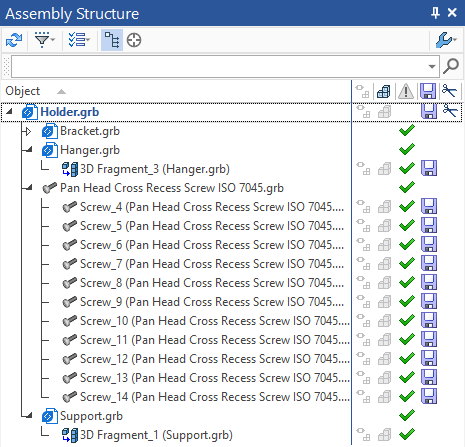
Task: Click the green checkmark in Bracket.grb row
Action: point(407,130)
